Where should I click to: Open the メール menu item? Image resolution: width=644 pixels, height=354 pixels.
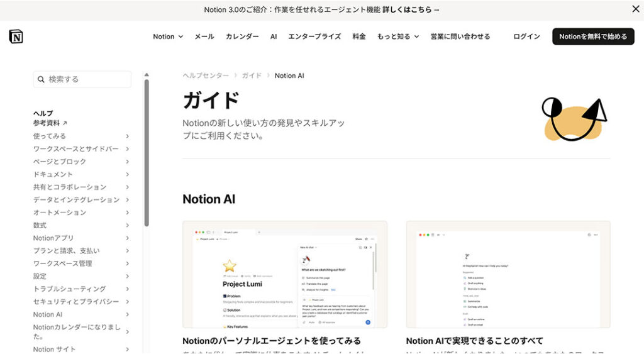click(x=204, y=36)
